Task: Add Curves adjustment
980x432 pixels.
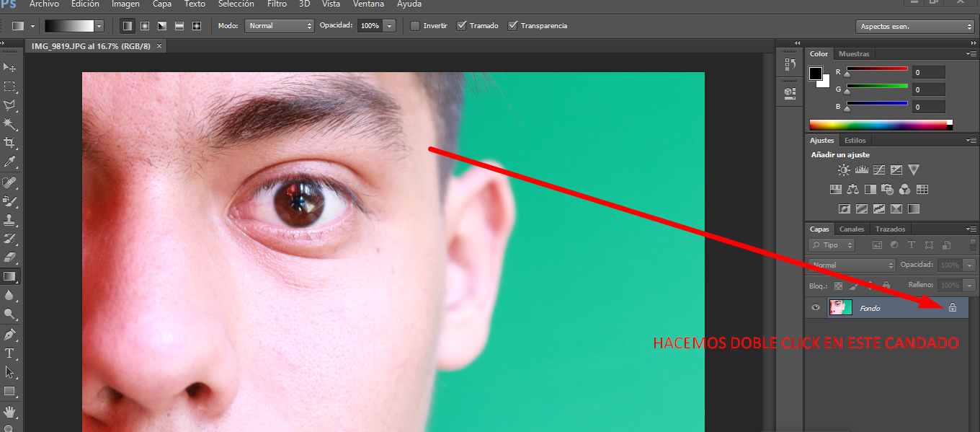Action: coord(878,170)
